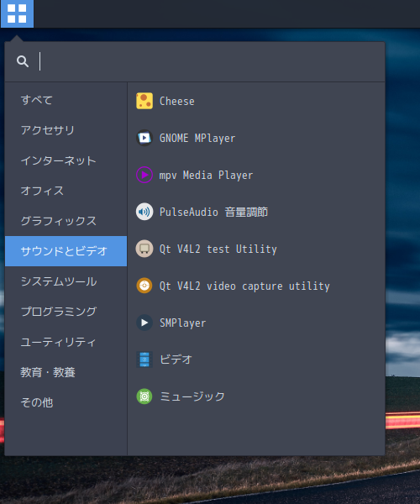
Task: Open the プログラミング category
Action: (66, 312)
